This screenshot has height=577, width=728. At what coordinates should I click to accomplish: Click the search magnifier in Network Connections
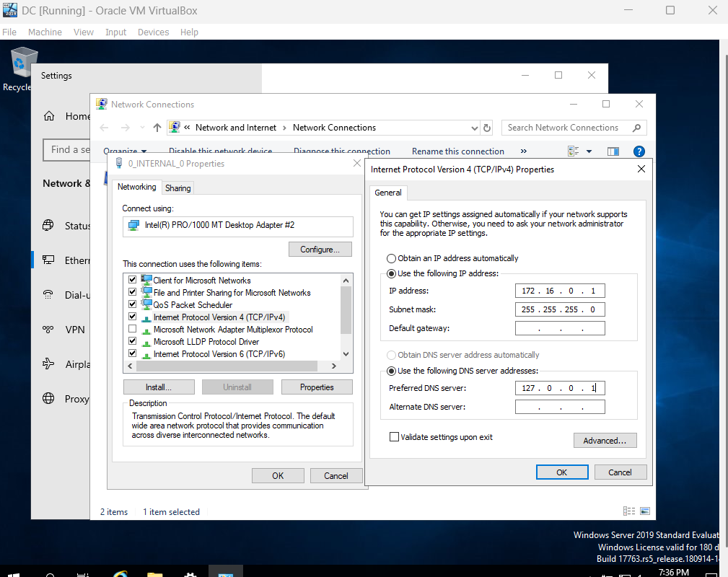(x=636, y=128)
